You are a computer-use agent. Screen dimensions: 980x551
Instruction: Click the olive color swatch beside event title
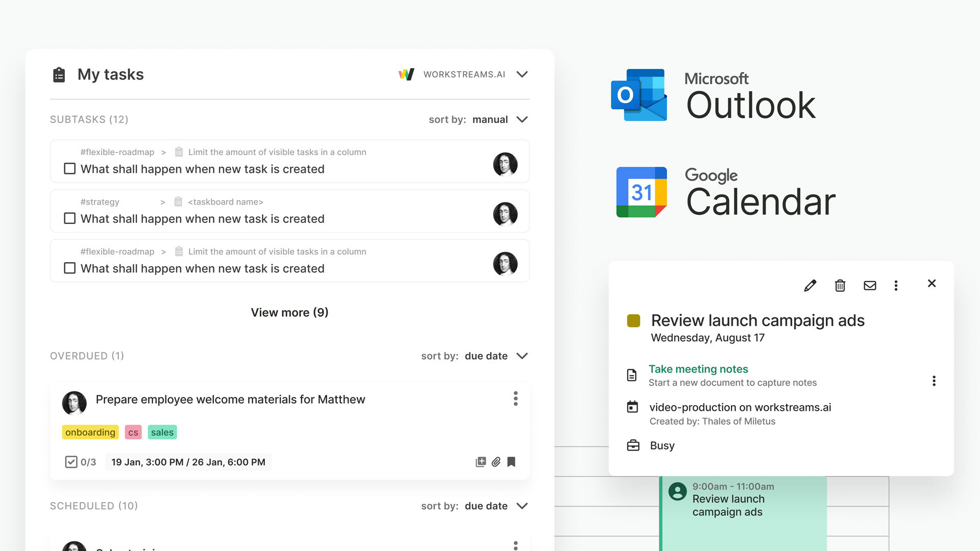click(633, 320)
